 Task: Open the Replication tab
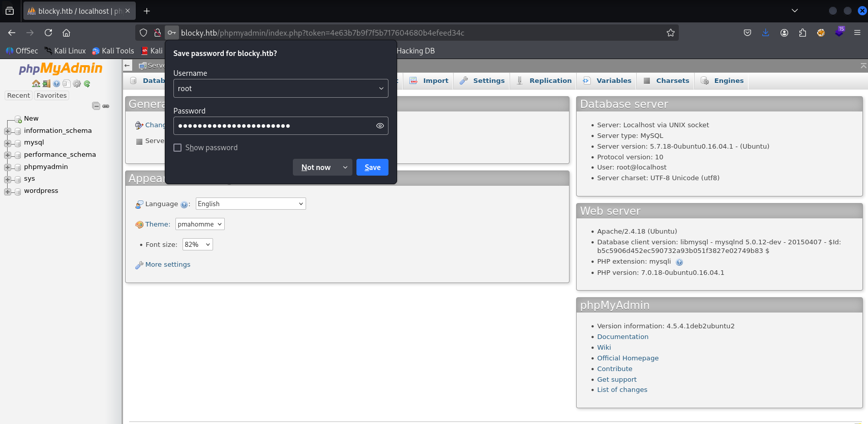(x=544, y=80)
